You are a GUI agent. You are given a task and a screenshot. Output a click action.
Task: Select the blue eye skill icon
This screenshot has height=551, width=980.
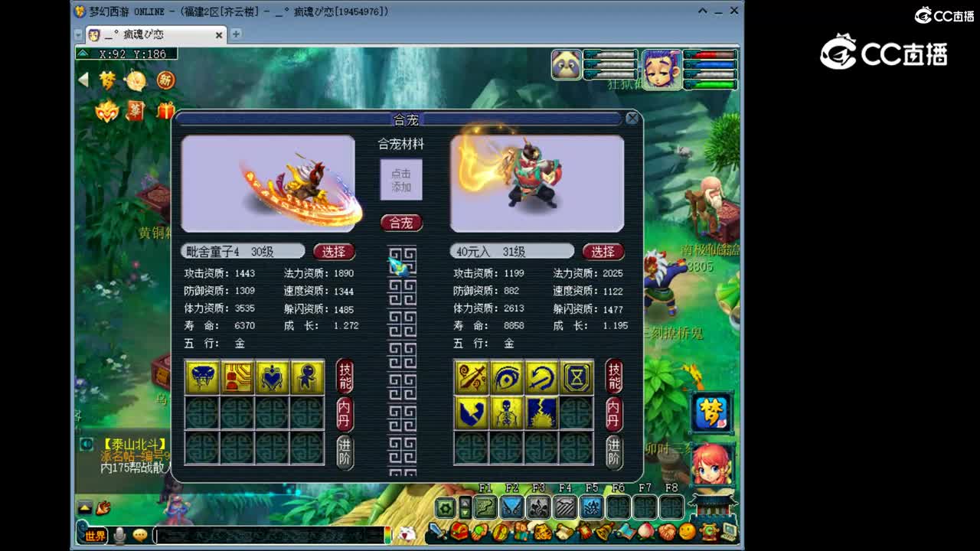pos(507,377)
